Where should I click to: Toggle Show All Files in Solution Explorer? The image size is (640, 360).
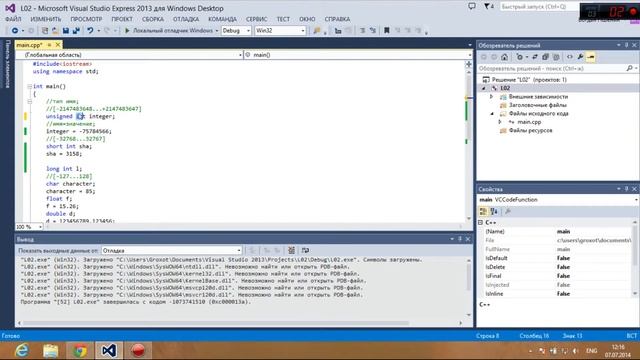[x=556, y=57]
